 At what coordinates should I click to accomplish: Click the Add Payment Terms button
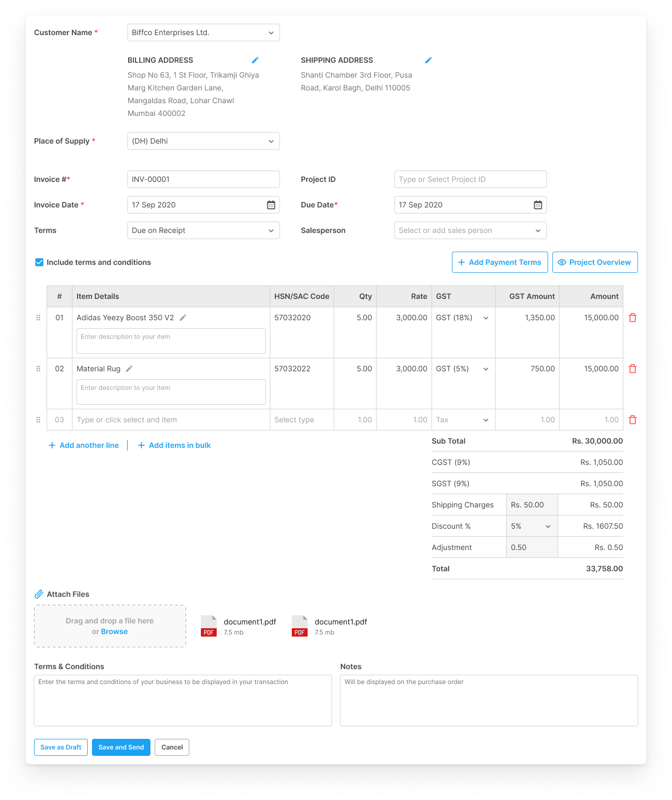pos(500,262)
